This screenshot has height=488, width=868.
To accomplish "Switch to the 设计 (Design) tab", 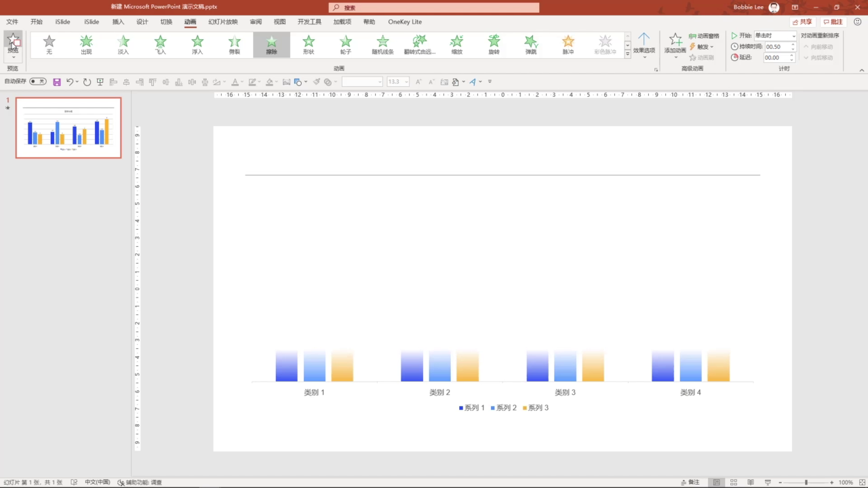I will (x=142, y=22).
